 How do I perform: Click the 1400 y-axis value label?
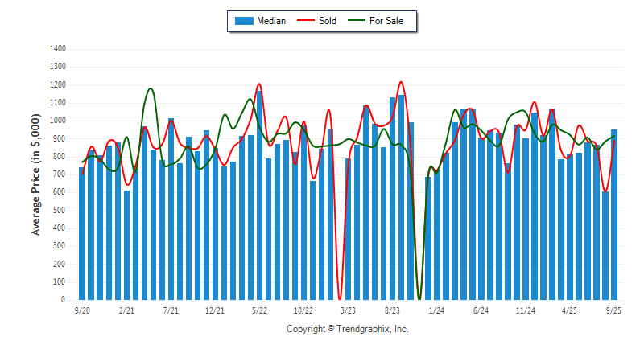click(57, 49)
